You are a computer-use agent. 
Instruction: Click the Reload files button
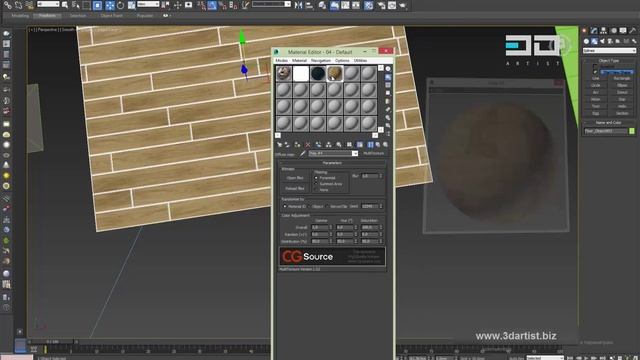(295, 189)
